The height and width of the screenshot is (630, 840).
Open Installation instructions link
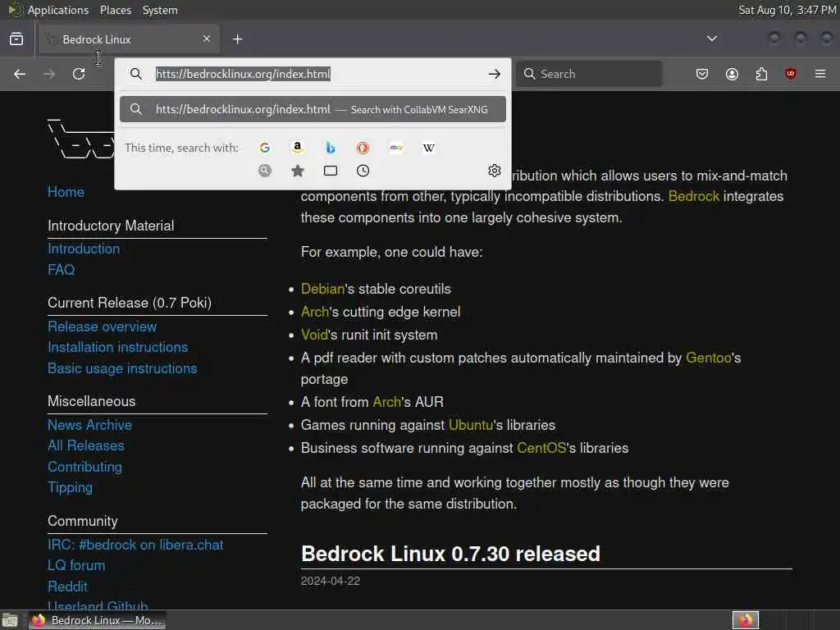(118, 347)
